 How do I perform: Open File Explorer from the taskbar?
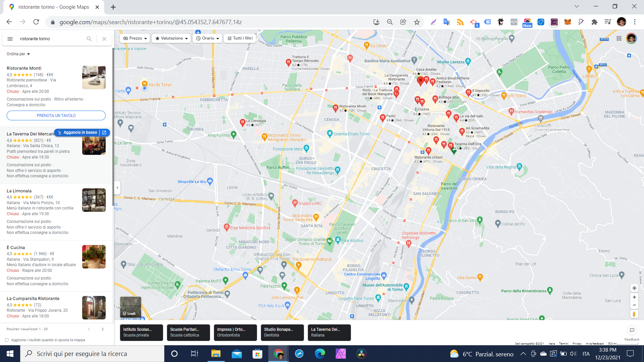216,354
